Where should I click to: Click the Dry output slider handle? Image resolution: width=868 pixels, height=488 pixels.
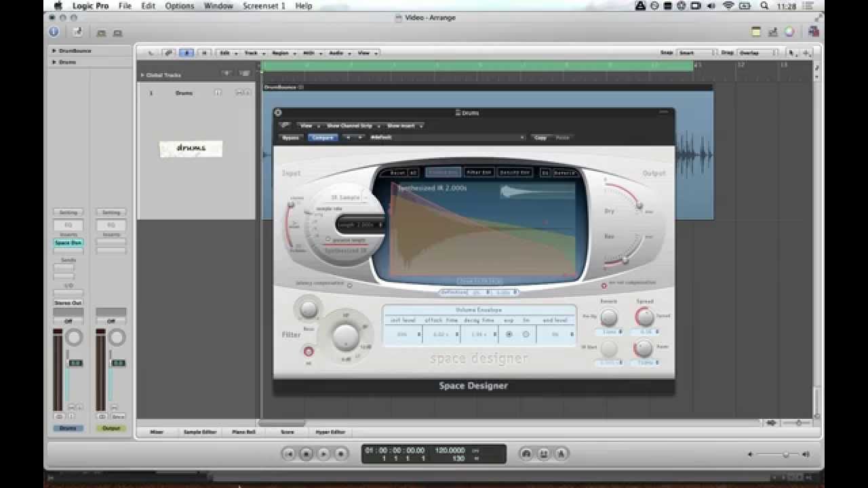tap(639, 205)
